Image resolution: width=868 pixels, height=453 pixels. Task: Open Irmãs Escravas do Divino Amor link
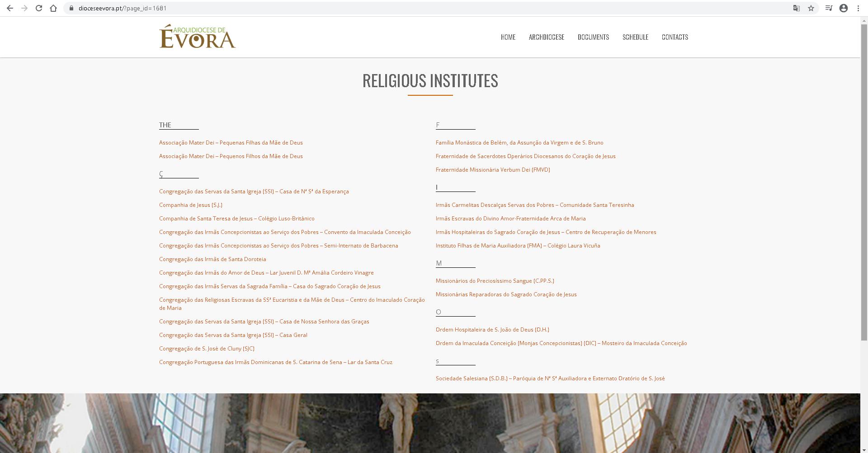coord(511,219)
